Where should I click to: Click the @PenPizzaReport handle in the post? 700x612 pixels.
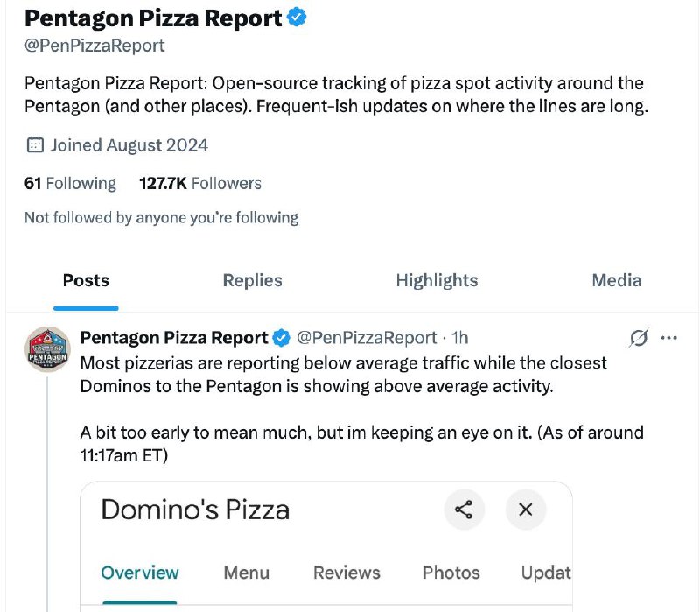click(x=367, y=338)
